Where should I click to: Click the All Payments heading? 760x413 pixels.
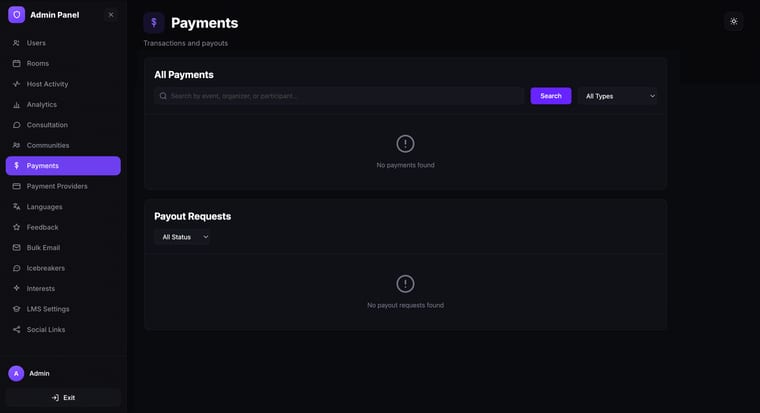tap(184, 75)
